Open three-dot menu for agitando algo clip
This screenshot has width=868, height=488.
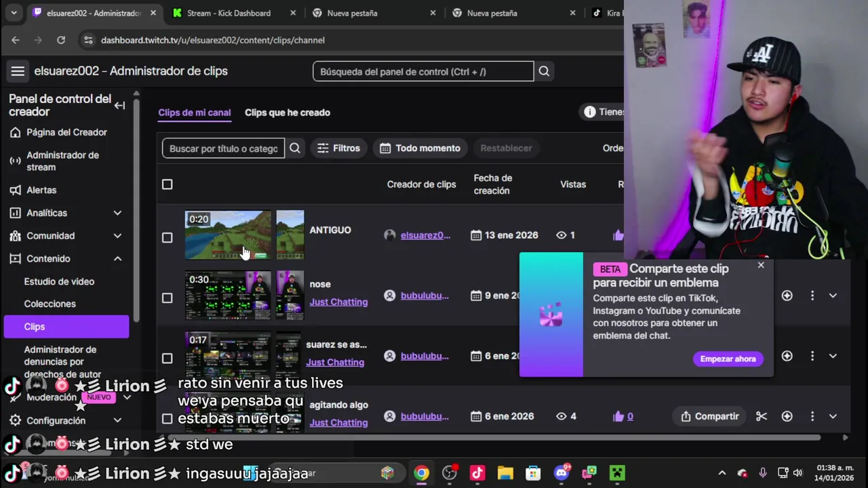point(812,416)
